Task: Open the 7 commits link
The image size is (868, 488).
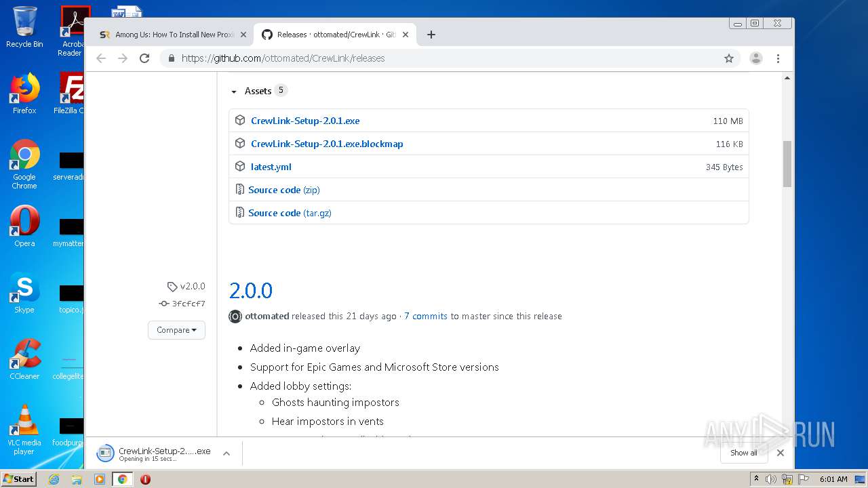Action: (426, 316)
